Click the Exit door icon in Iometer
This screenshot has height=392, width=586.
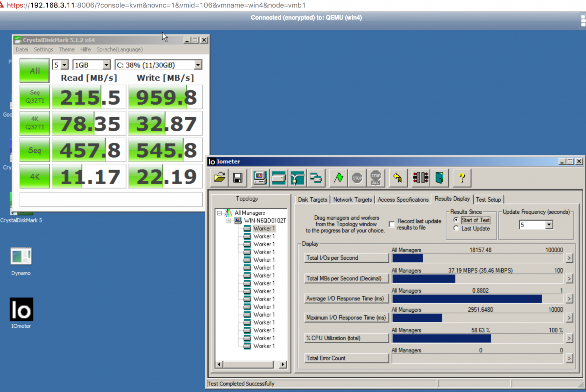[439, 178]
